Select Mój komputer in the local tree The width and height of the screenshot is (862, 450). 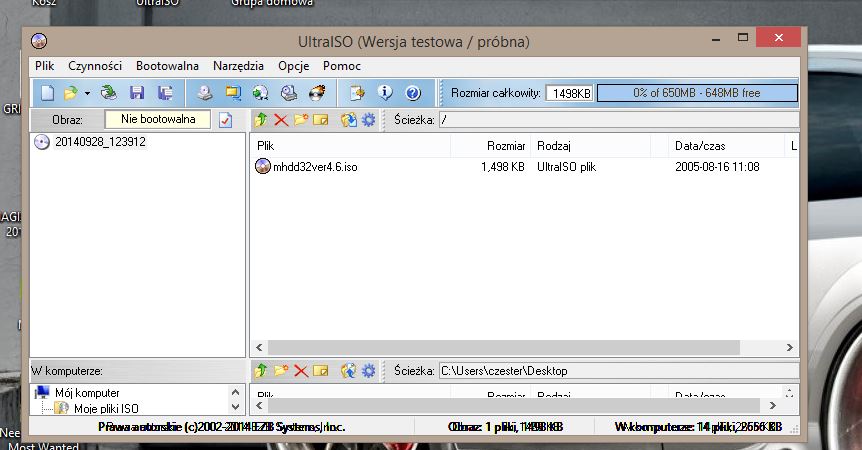coord(87,393)
